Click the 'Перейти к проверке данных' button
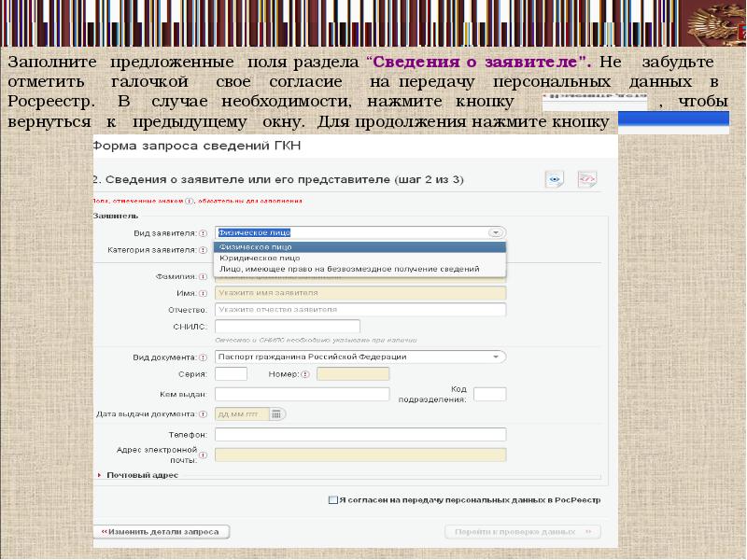Image resolution: width=747 pixels, height=560 pixels. [522, 532]
